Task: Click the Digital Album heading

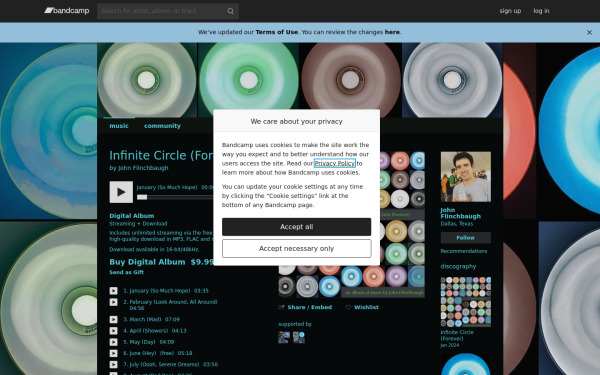Action: tap(132, 216)
